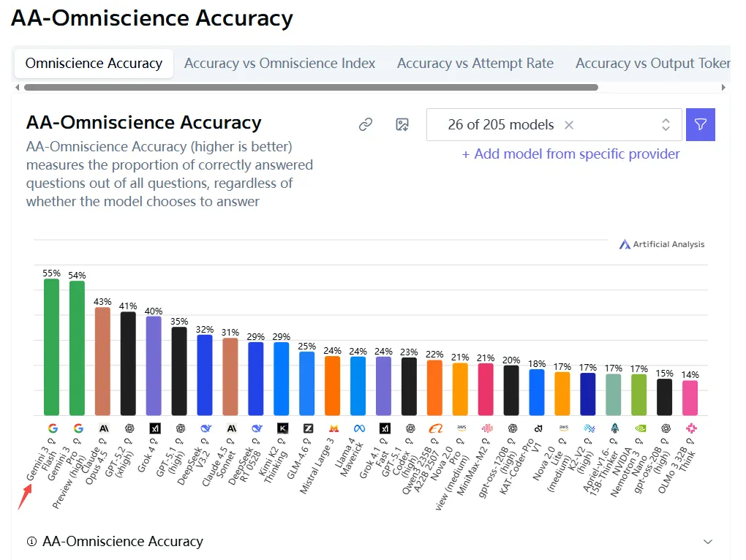Click the download chart image icon
746x560 pixels.
(402, 125)
